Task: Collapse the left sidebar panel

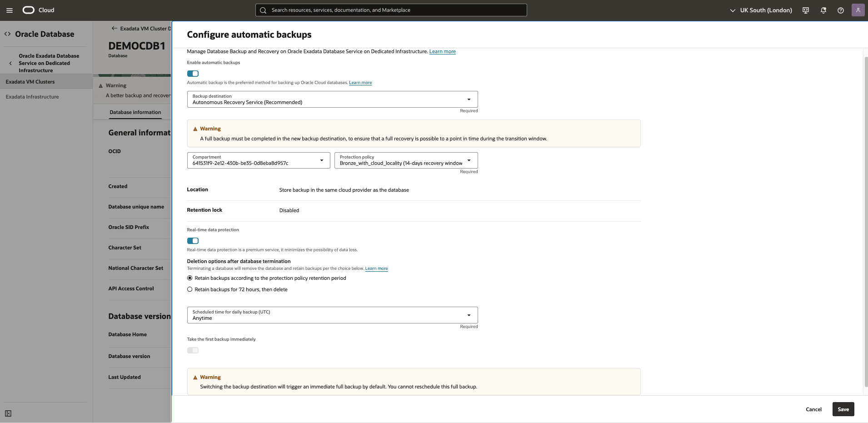Action: tap(8, 413)
